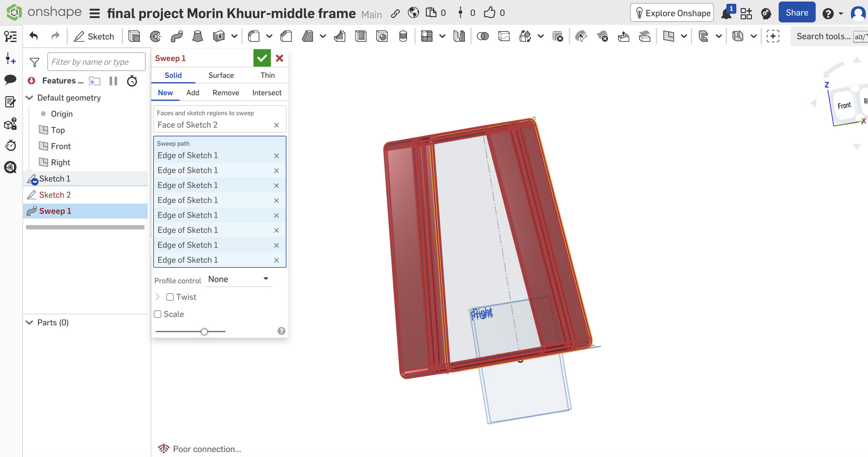Select the Loft tool icon
Image resolution: width=868 pixels, height=457 pixels.
198,36
